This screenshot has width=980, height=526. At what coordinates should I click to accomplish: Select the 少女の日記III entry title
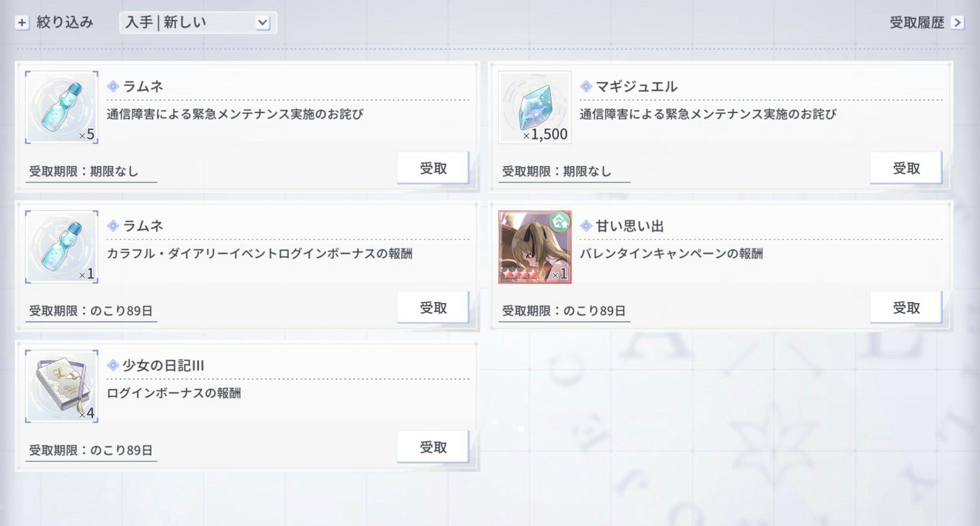163,366
